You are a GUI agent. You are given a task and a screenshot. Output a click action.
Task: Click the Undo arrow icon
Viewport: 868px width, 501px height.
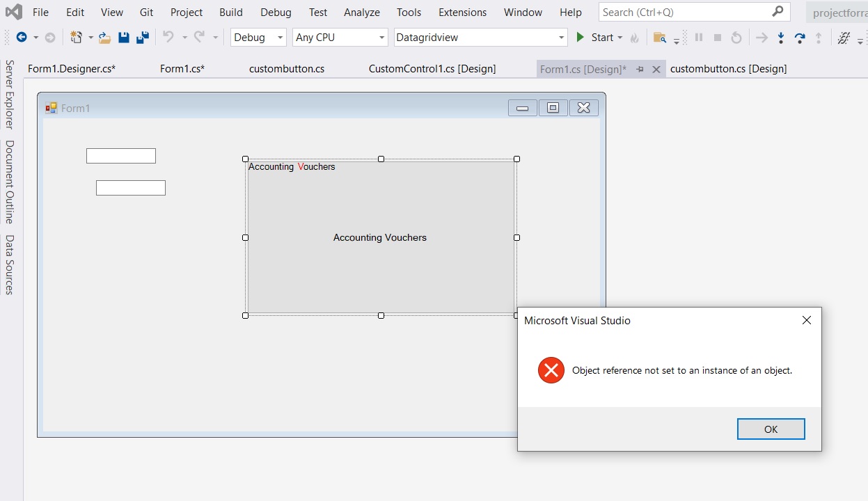click(168, 37)
